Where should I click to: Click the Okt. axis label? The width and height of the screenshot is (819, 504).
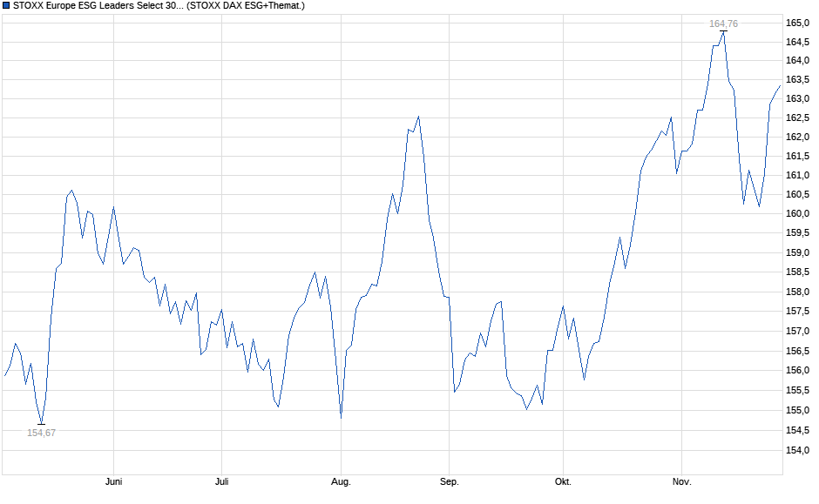click(562, 480)
